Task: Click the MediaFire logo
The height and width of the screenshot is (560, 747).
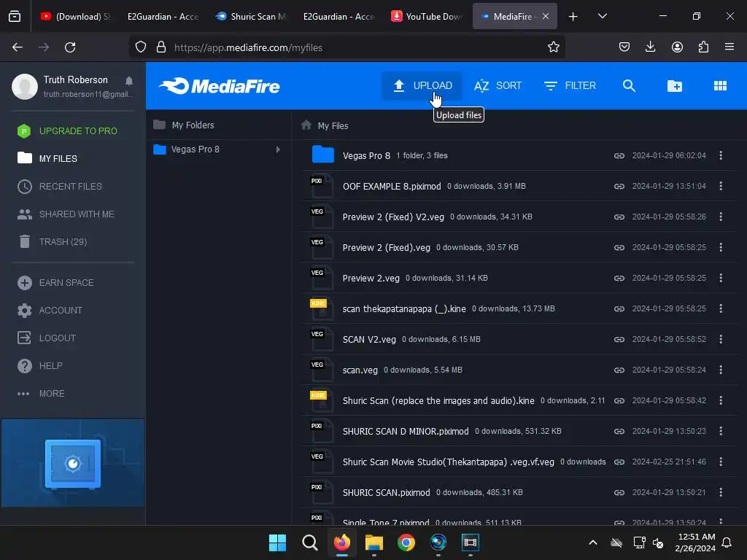Action: 219,86
